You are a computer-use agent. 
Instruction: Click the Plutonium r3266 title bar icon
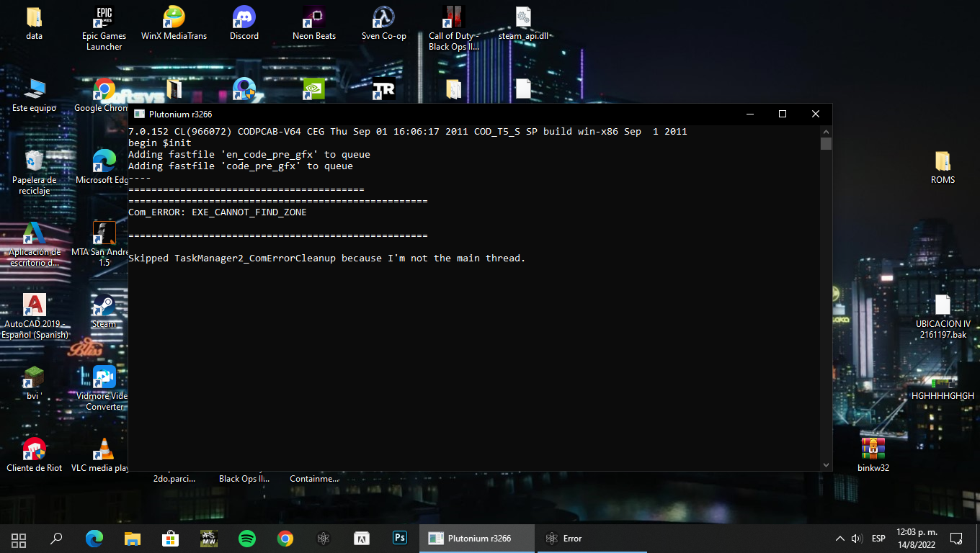coord(139,114)
